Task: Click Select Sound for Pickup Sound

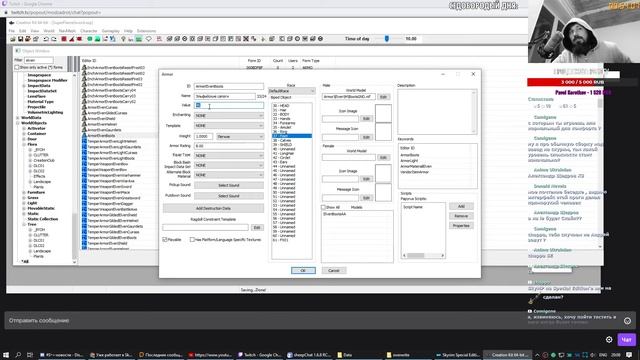Action: (229, 185)
